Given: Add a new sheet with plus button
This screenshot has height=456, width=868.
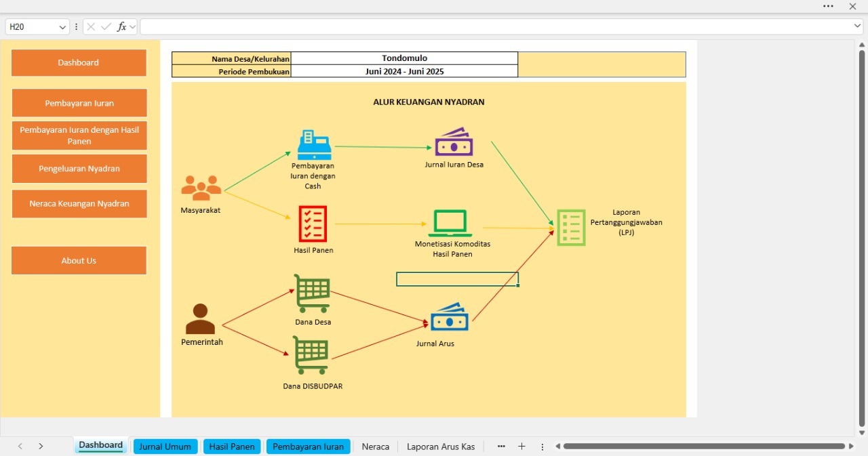Looking at the screenshot, I should (521, 447).
